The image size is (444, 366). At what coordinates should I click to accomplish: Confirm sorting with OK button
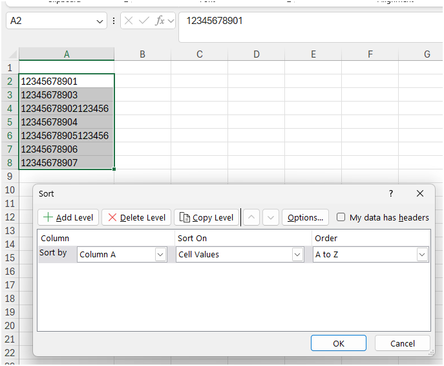click(x=339, y=343)
